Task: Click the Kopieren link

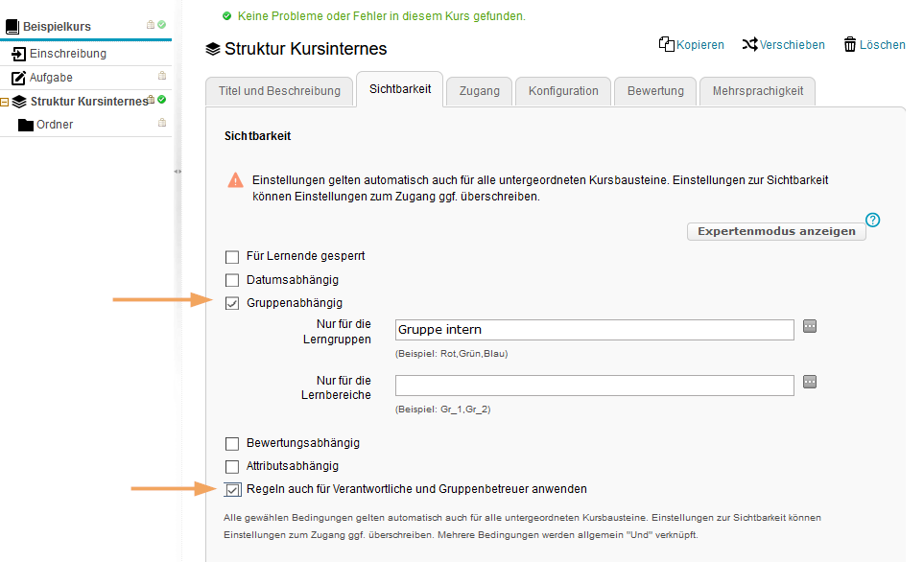Action: click(699, 44)
